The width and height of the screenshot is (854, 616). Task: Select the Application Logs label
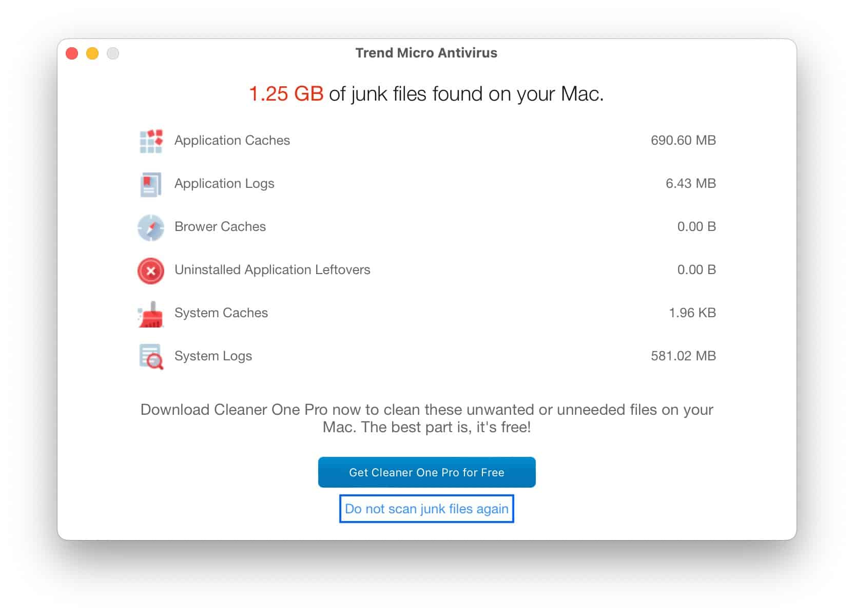click(224, 183)
